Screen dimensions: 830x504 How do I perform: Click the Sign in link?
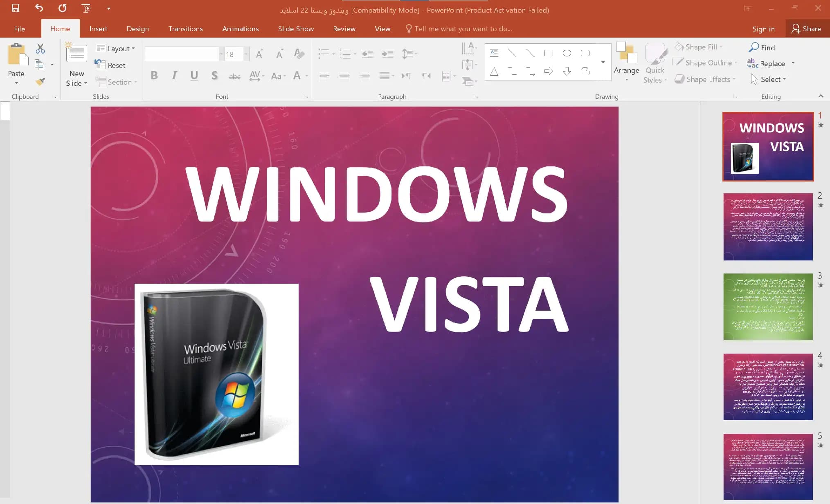[763, 29]
